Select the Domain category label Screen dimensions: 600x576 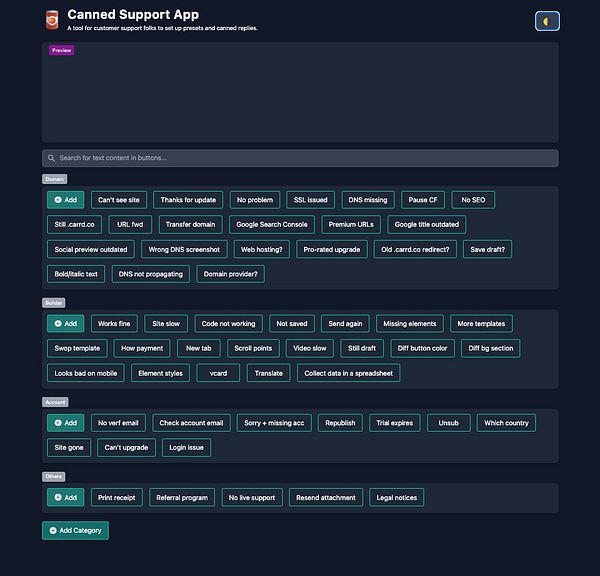point(54,179)
